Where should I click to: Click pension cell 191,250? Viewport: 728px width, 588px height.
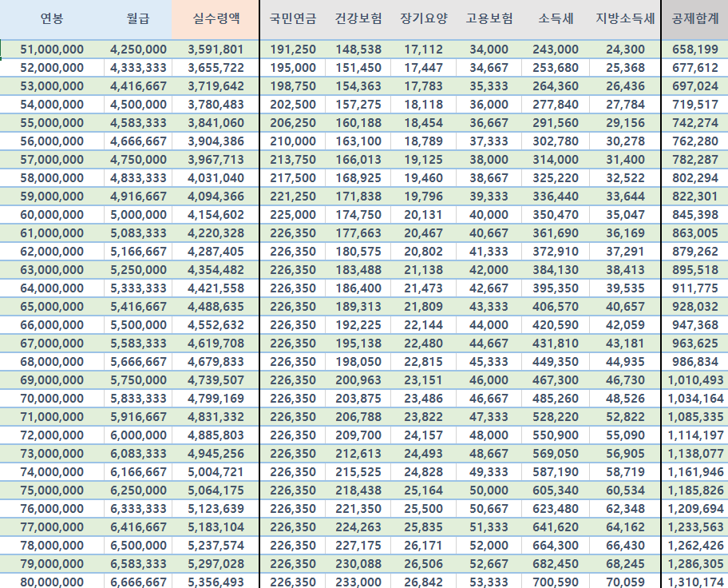292,50
